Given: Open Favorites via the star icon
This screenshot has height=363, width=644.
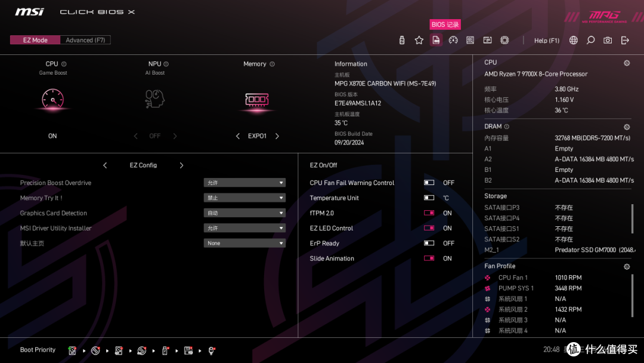Looking at the screenshot, I should tap(419, 40).
